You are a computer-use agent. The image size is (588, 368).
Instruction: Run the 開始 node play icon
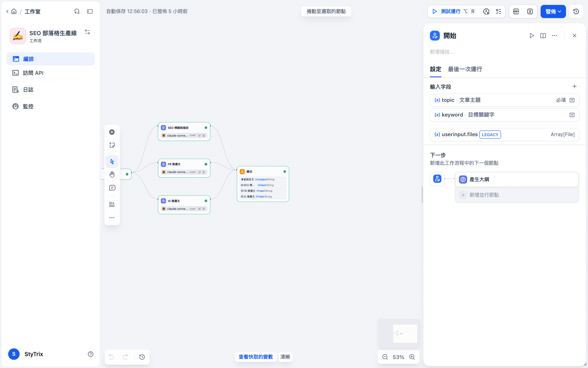[532, 36]
